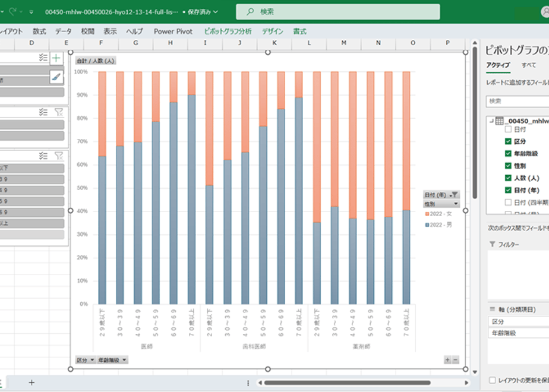549x392 pixels.
Task: Collapse the _00450_mhlw table tree node
Action: point(491,121)
